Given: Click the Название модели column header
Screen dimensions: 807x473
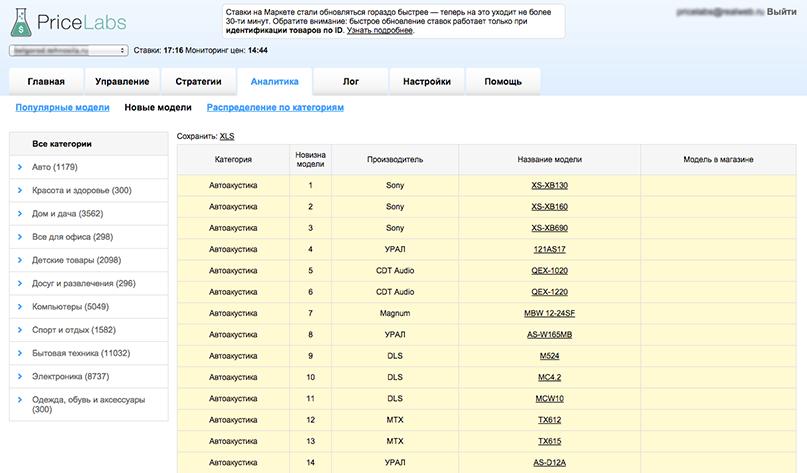Looking at the screenshot, I should tap(550, 160).
